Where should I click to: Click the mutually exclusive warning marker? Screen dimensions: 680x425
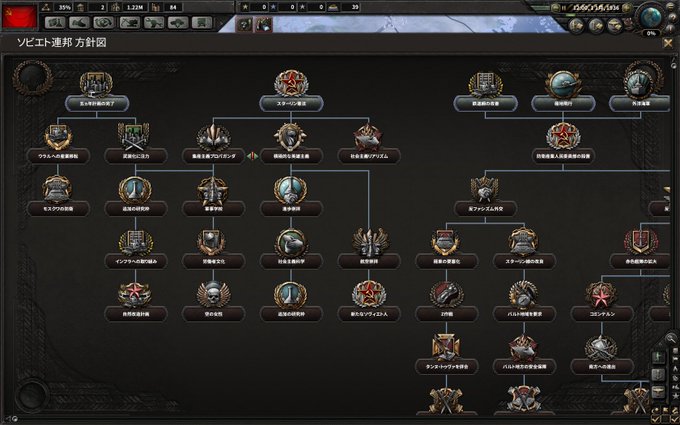[252, 156]
